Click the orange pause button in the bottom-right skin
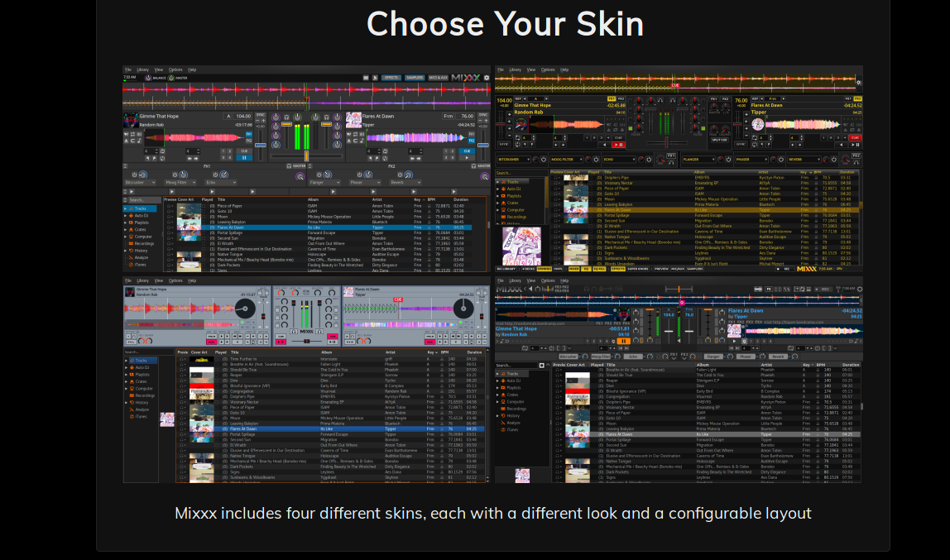Image resolution: width=950 pixels, height=560 pixels. [x=623, y=341]
